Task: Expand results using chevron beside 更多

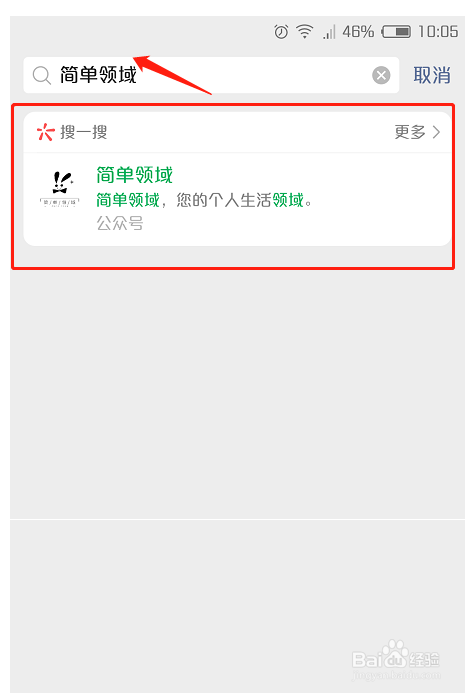Action: (x=436, y=132)
